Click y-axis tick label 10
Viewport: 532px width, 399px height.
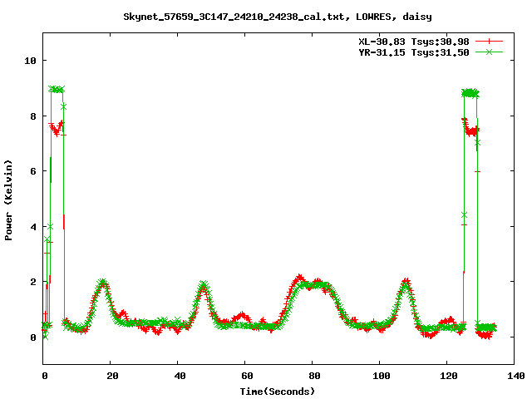click(30, 61)
